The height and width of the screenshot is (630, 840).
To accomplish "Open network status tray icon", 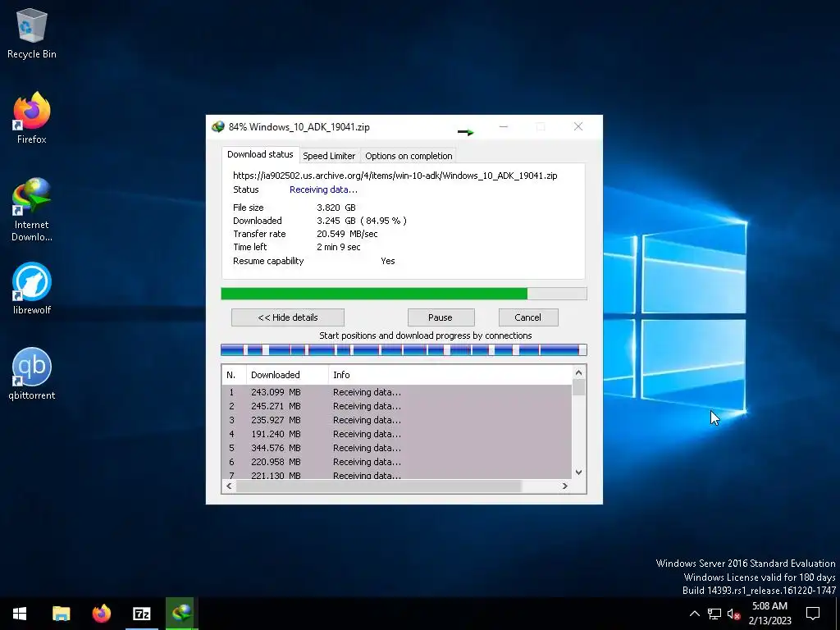I will coord(714,614).
